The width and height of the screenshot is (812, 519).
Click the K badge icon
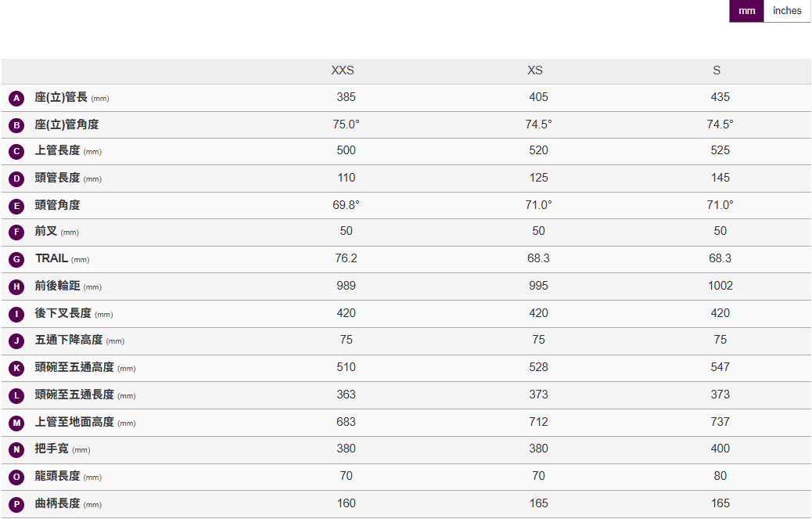click(x=16, y=369)
